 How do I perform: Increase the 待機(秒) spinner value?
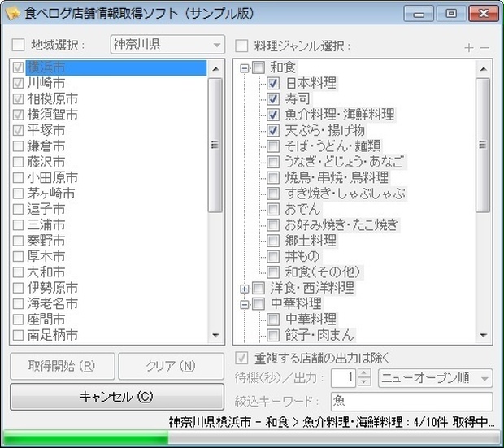pyautogui.click(x=364, y=373)
